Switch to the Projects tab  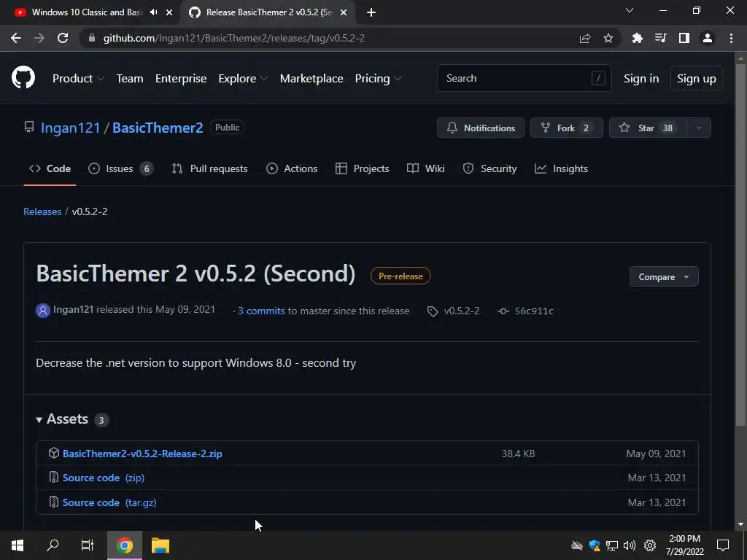[362, 168]
